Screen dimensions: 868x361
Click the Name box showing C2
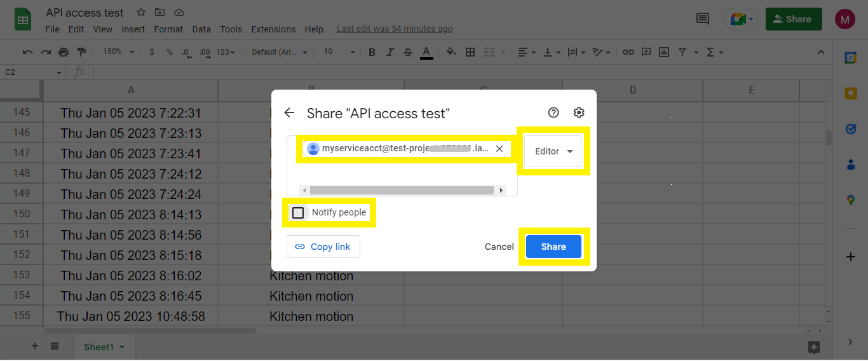click(x=32, y=72)
